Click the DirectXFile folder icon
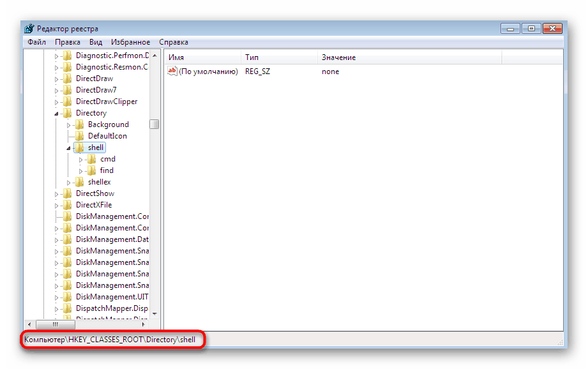588x369 pixels. (68, 205)
